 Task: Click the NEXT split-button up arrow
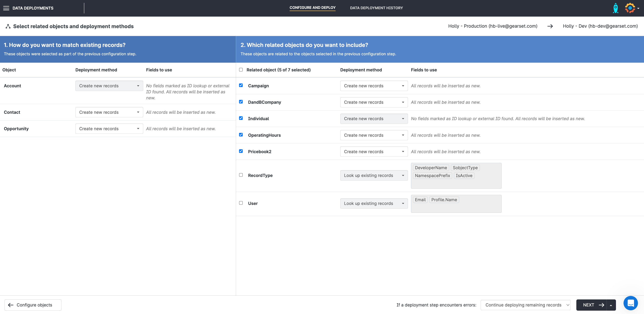tap(611, 305)
